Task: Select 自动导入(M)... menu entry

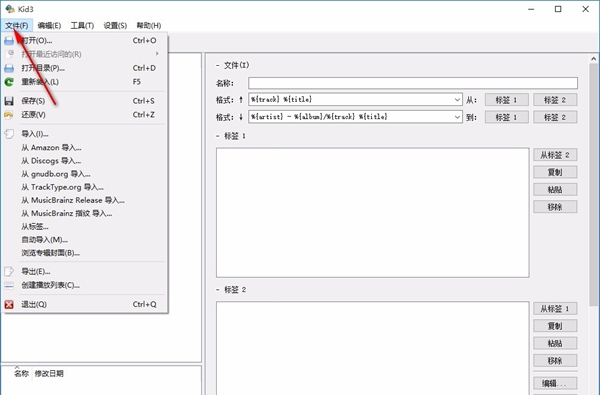Action: tap(85, 240)
